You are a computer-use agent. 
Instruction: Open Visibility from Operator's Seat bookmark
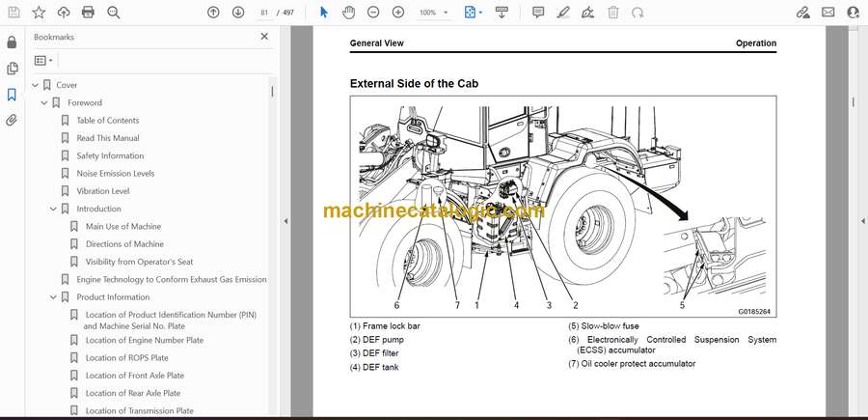140,262
